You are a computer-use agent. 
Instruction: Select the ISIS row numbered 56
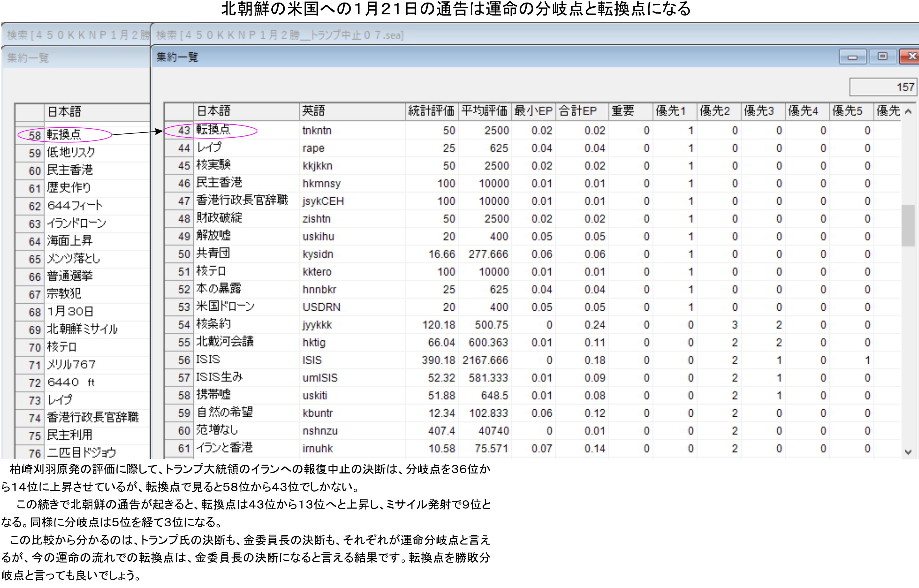click(x=208, y=360)
